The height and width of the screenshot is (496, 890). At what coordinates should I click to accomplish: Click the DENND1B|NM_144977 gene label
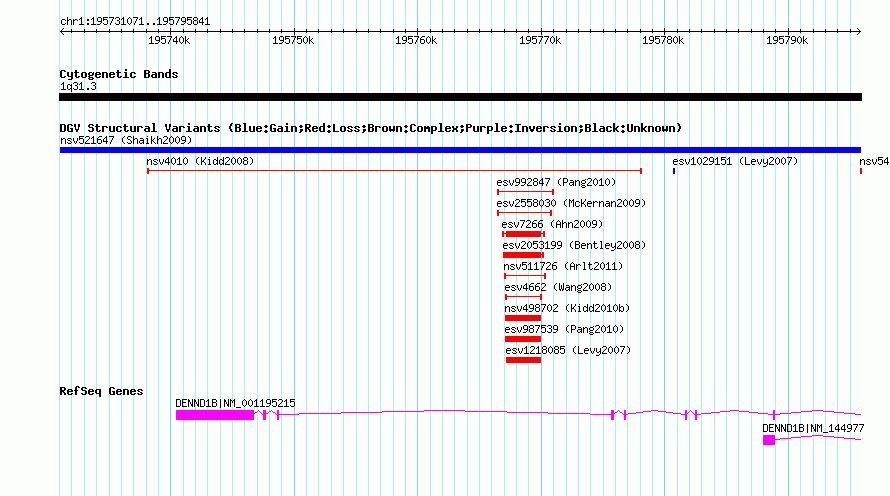click(x=813, y=428)
